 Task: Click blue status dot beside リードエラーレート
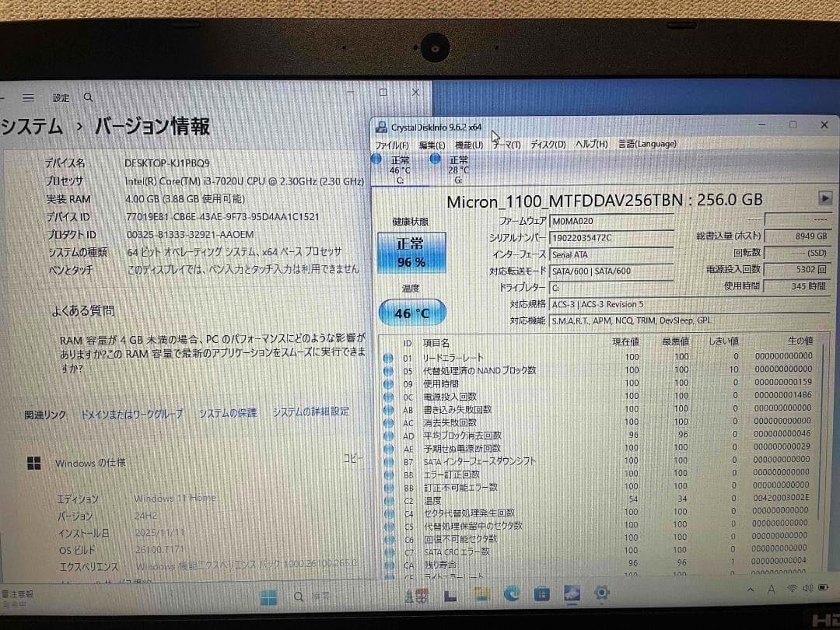pyautogui.click(x=387, y=356)
